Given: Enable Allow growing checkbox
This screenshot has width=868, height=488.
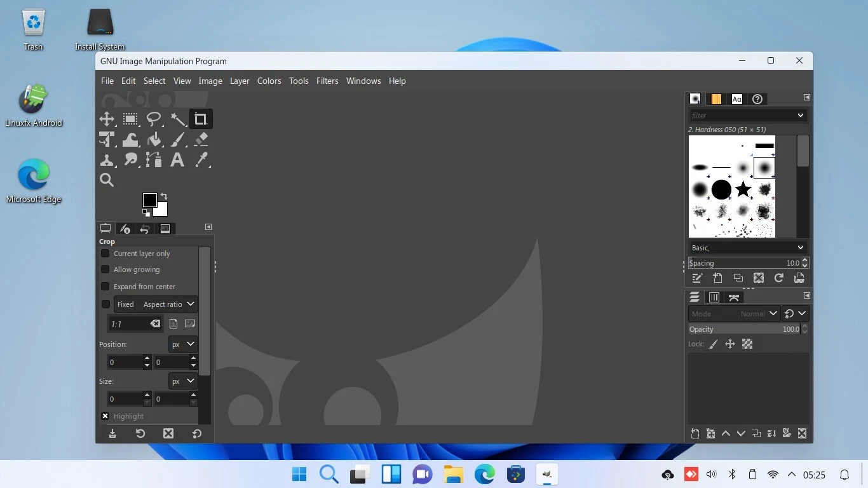Looking at the screenshot, I should pos(105,269).
